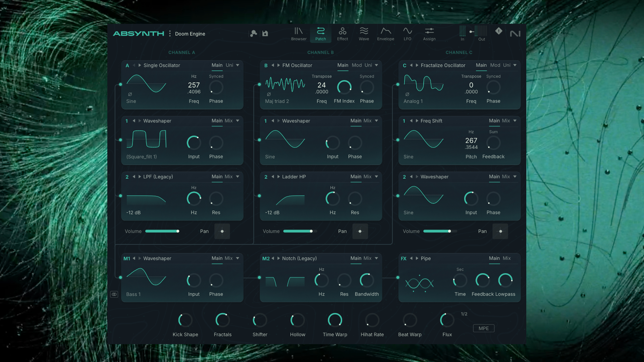The height and width of the screenshot is (362, 644).
Task: Toggle the link icon left of M1
Action: click(114, 294)
